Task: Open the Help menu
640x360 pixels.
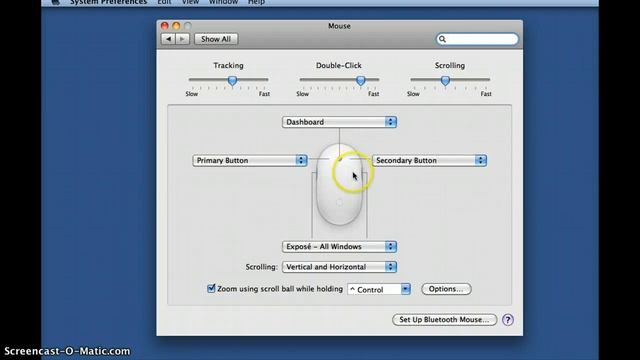Action: [256, 2]
